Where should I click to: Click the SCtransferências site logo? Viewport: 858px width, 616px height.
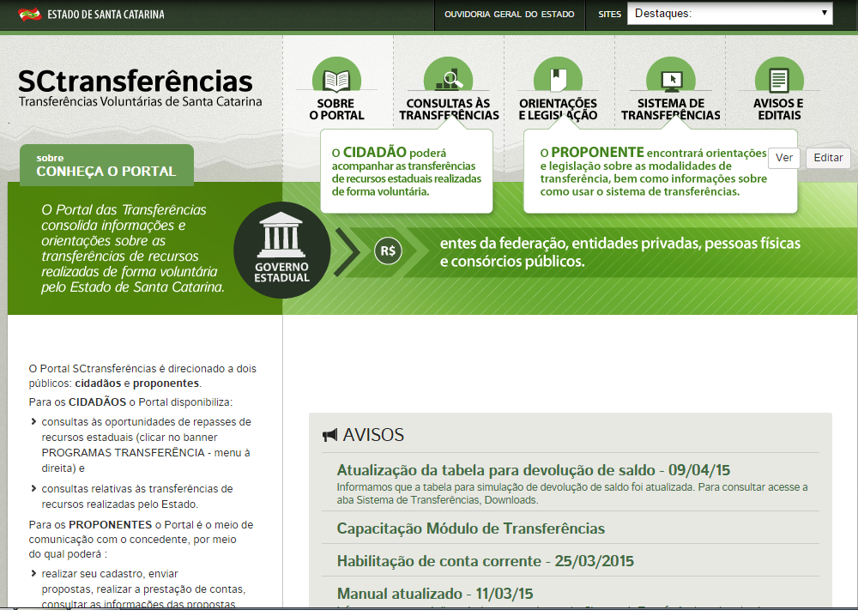[136, 81]
